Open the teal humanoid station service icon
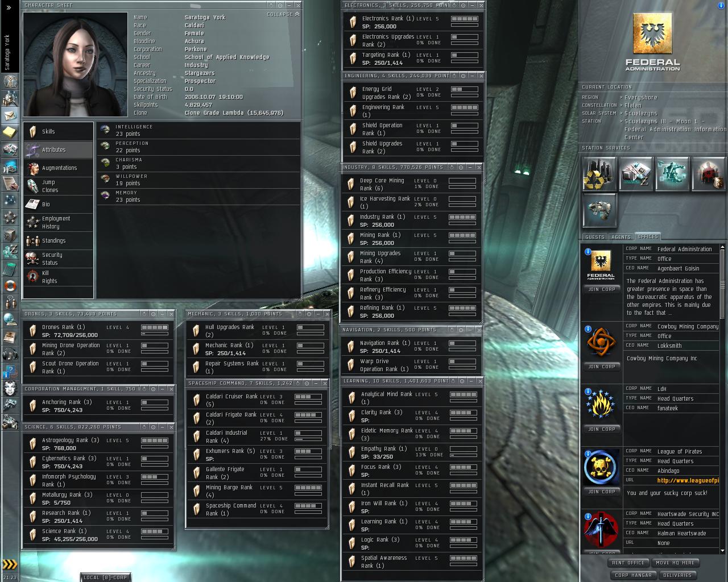The image size is (728, 582). pyautogui.click(x=672, y=174)
